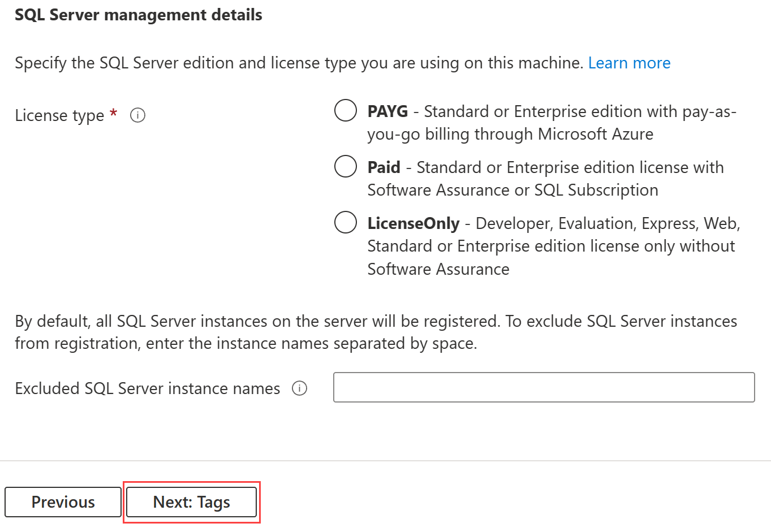Click the bold Paid label text

[x=384, y=167]
